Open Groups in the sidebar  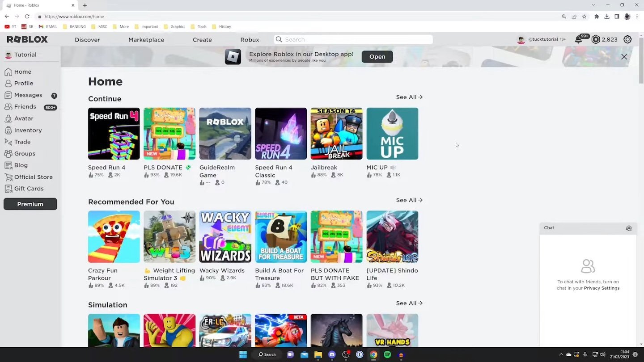[20, 153]
